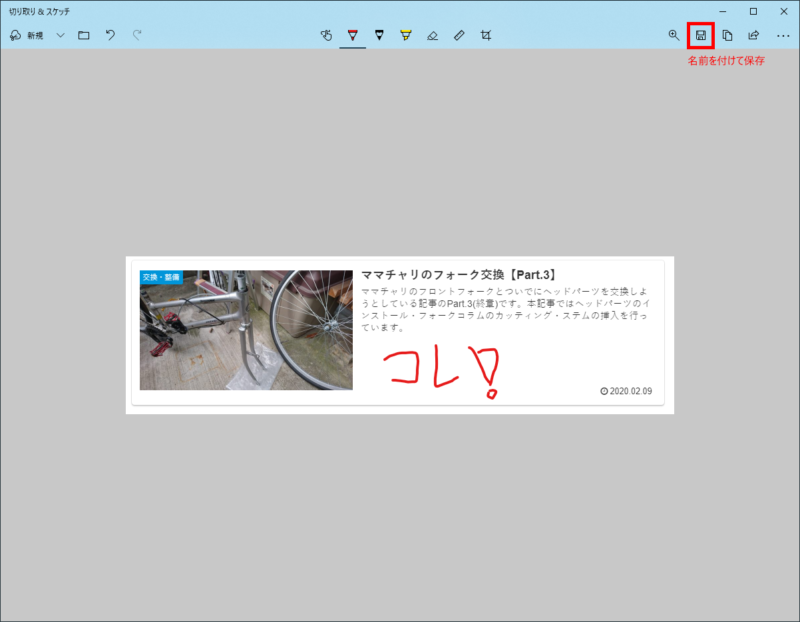Select the Ruler tool
This screenshot has width=800, height=622.
(459, 35)
